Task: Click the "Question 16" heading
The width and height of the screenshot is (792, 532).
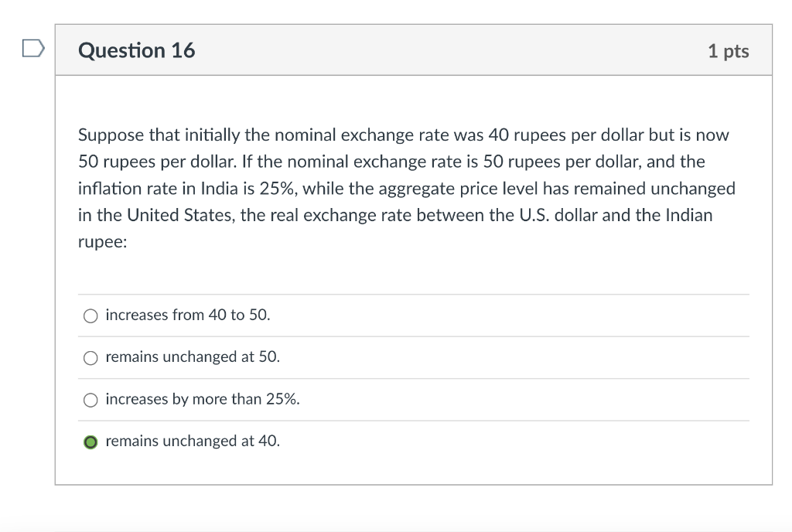Action: click(137, 51)
